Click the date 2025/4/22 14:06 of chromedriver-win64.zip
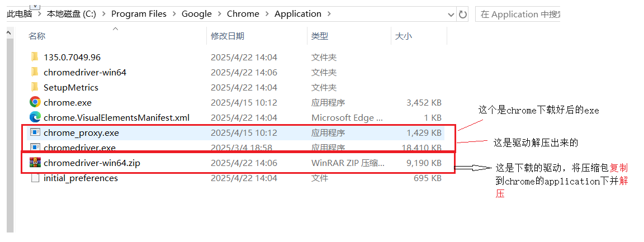The width and height of the screenshot is (644, 242). (x=244, y=163)
